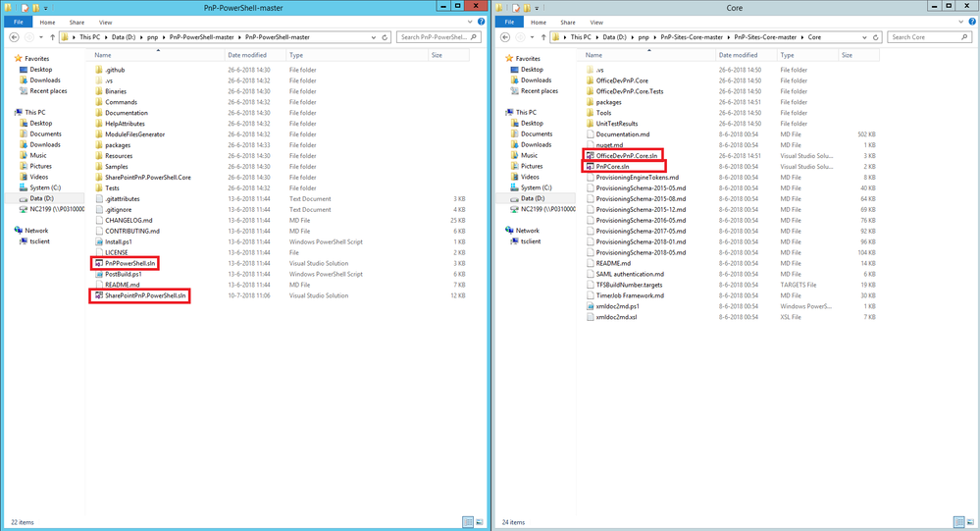This screenshot has width=980, height=531.
Task: Switch to details view in PnP-PowerShell-master window
Action: [x=468, y=521]
